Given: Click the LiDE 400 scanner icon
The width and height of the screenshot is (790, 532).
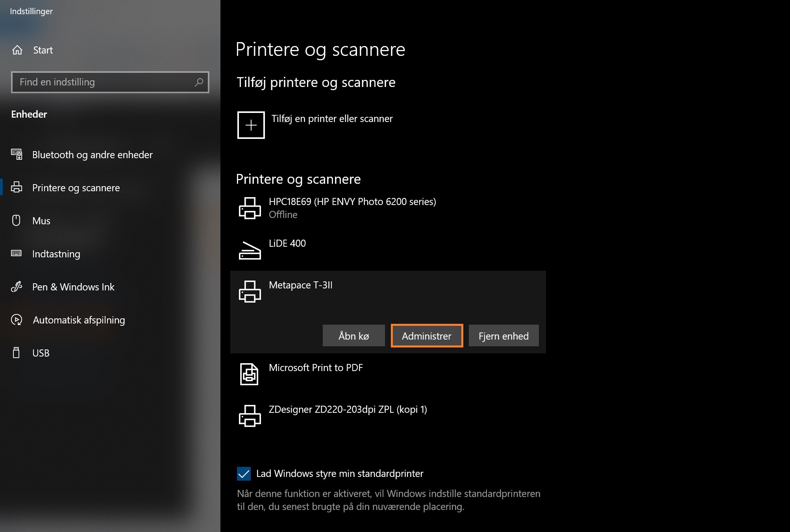Looking at the screenshot, I should [x=250, y=250].
